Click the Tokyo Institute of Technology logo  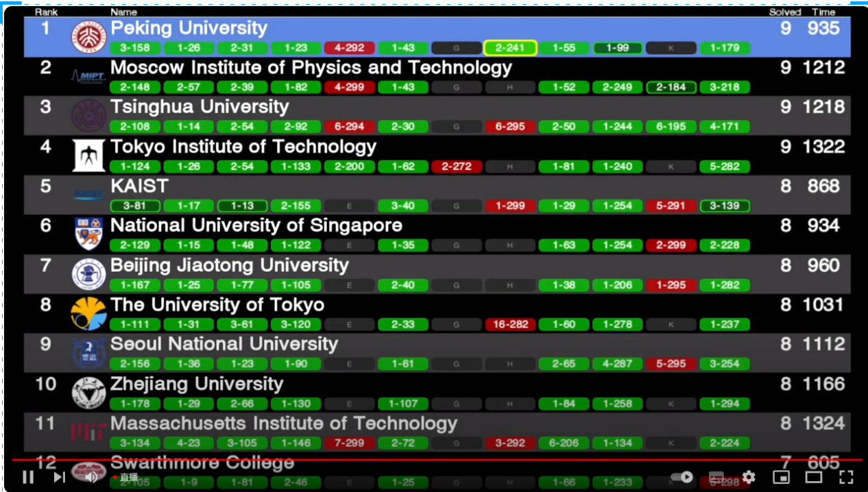[x=89, y=156]
